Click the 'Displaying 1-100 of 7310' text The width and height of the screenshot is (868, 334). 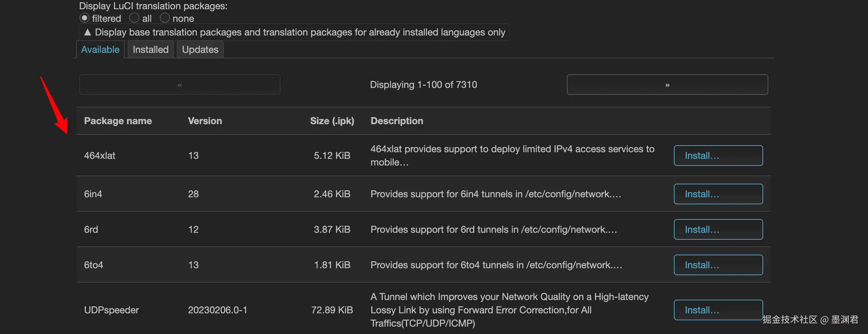pos(423,85)
